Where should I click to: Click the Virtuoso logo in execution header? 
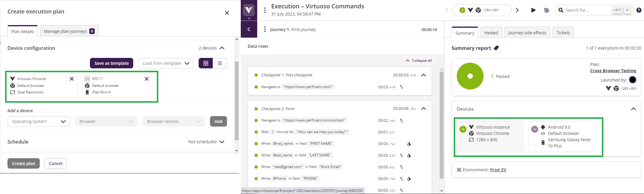pos(249,10)
